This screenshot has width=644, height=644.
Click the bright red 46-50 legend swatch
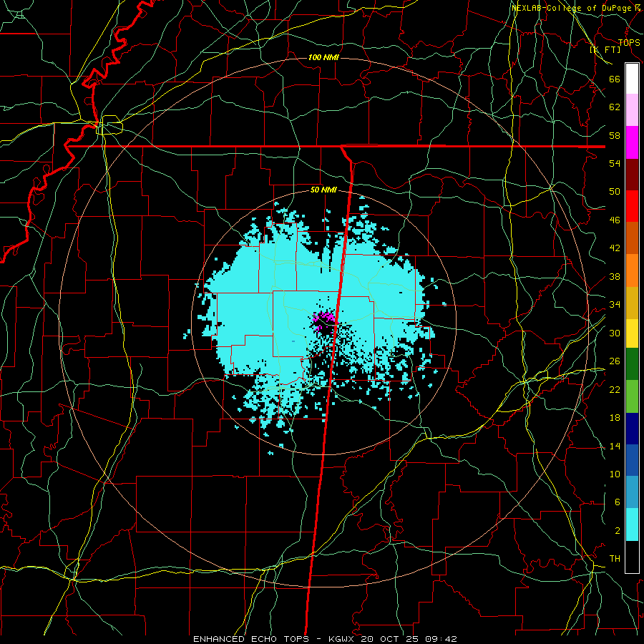[632, 206]
